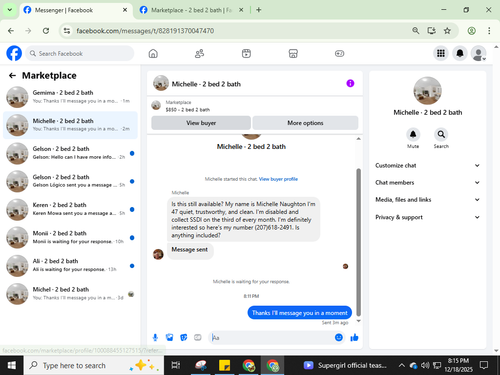Open the Marketplace listing thumbnail for $850
The height and width of the screenshot is (375, 500).
click(x=156, y=105)
